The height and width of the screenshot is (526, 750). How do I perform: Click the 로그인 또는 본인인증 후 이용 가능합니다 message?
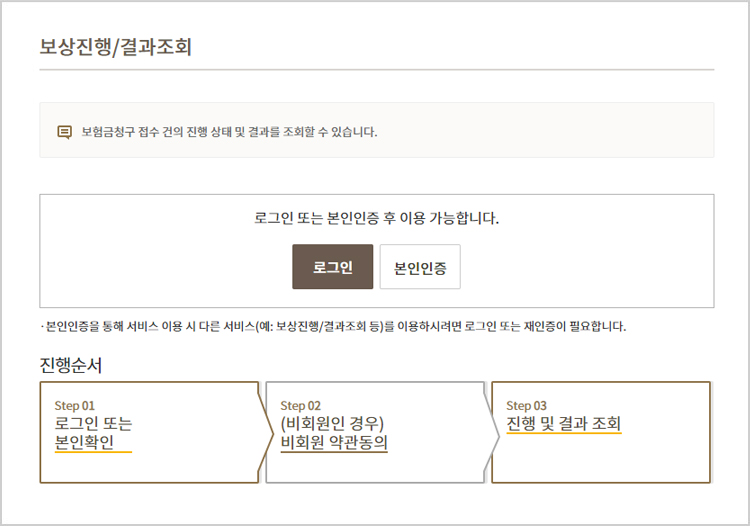(376, 217)
